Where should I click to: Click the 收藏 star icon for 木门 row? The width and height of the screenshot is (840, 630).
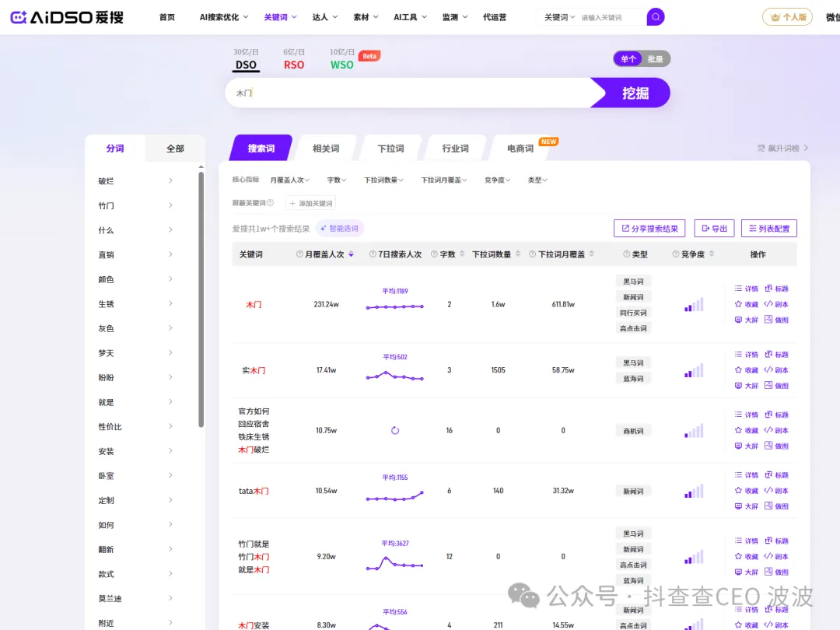738,304
